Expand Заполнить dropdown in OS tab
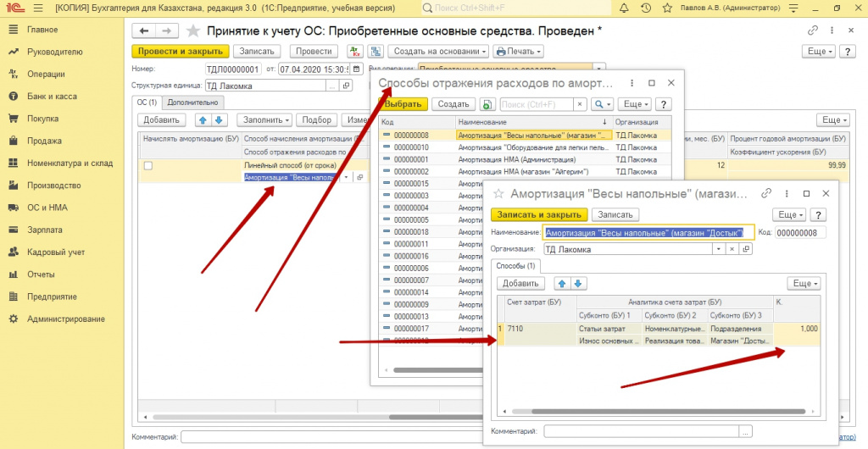 coord(264,120)
